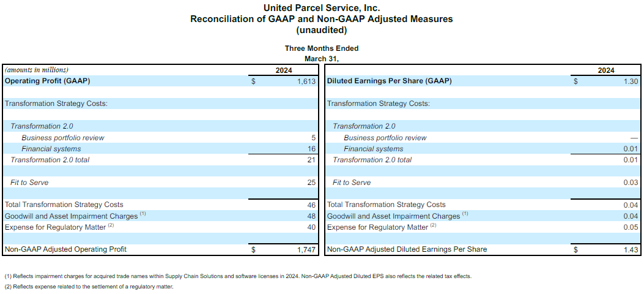Click "Transformation 2.0" subheading in left table
This screenshot has width=644, height=294.
[42, 126]
